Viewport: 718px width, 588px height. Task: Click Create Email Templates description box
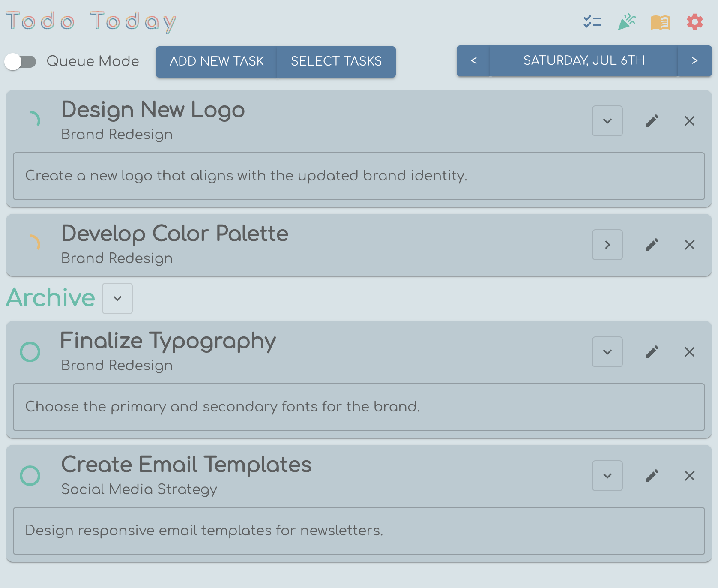[x=359, y=531]
